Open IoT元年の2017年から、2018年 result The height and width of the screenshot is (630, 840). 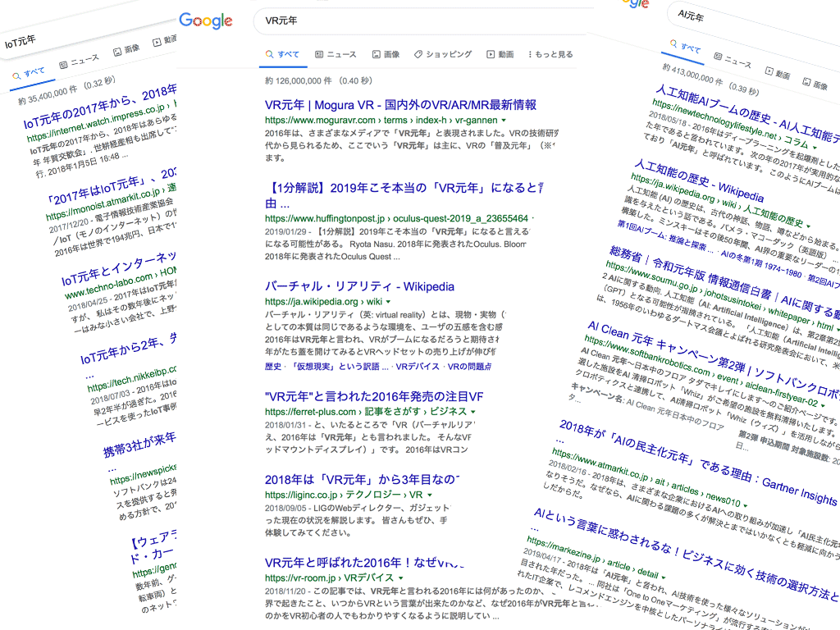click(100, 106)
